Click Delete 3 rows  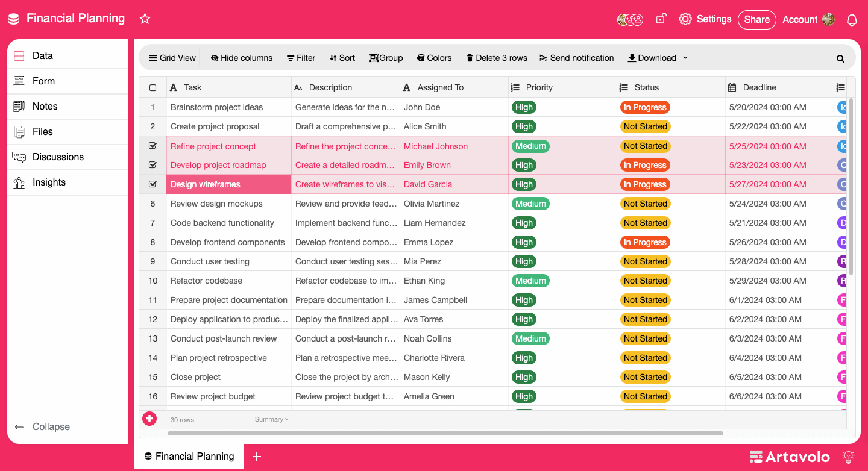(x=497, y=58)
